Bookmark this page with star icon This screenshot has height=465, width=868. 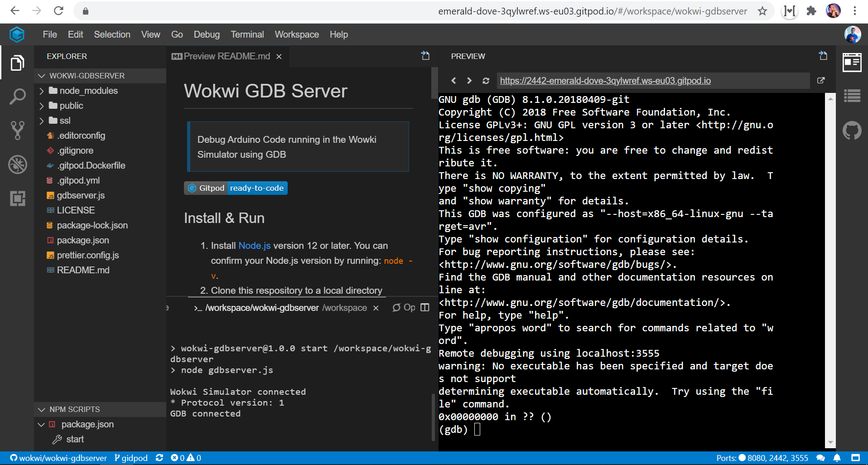[x=762, y=11]
